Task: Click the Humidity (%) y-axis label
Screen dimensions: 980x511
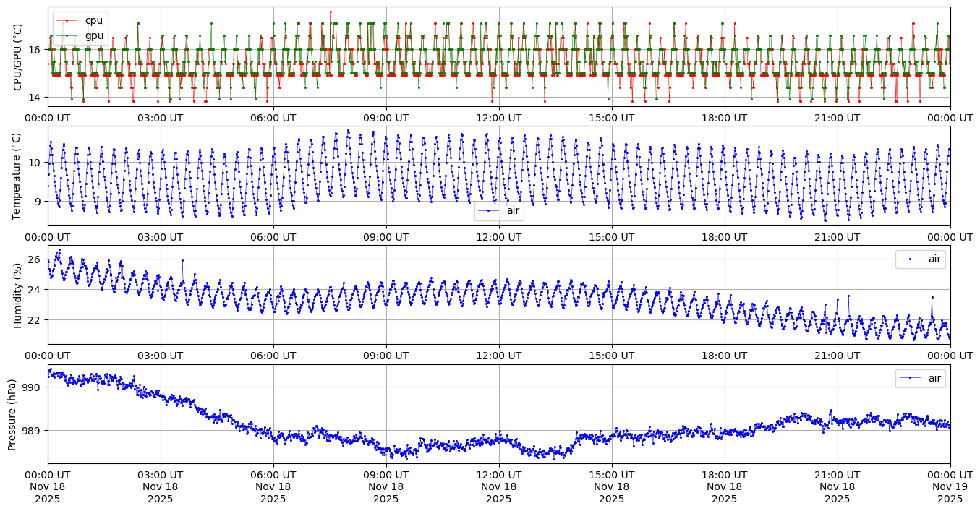Action: [x=18, y=295]
